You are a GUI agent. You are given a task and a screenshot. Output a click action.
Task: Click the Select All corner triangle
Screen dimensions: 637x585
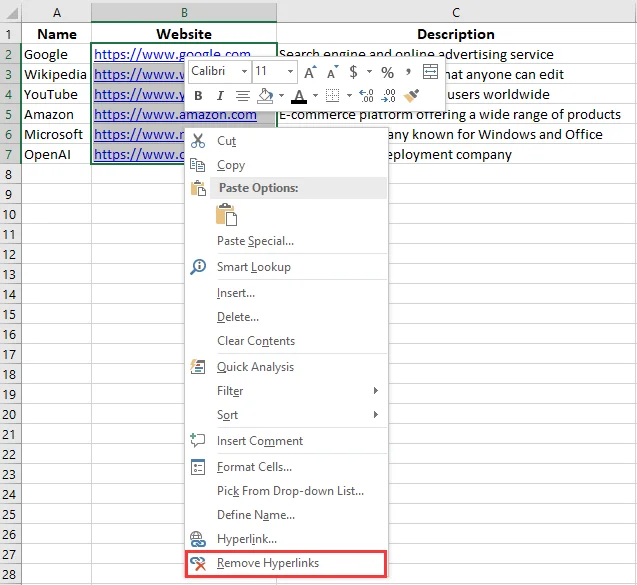coord(12,13)
